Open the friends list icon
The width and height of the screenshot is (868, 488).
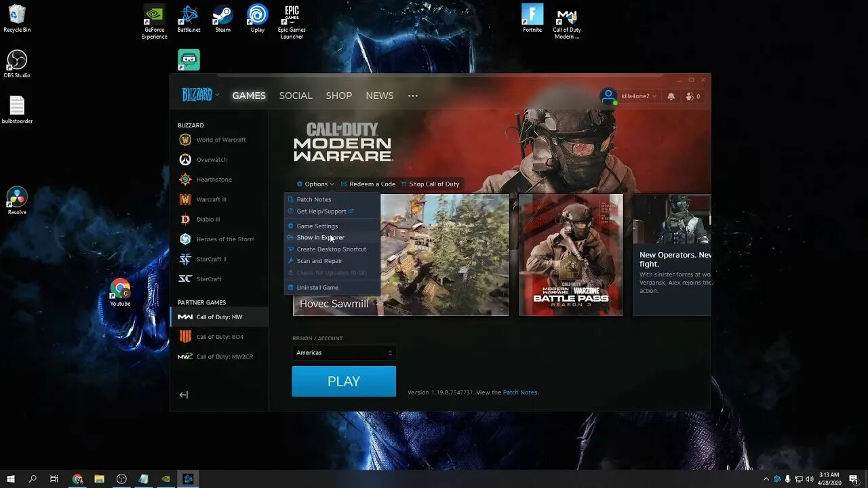tap(692, 96)
